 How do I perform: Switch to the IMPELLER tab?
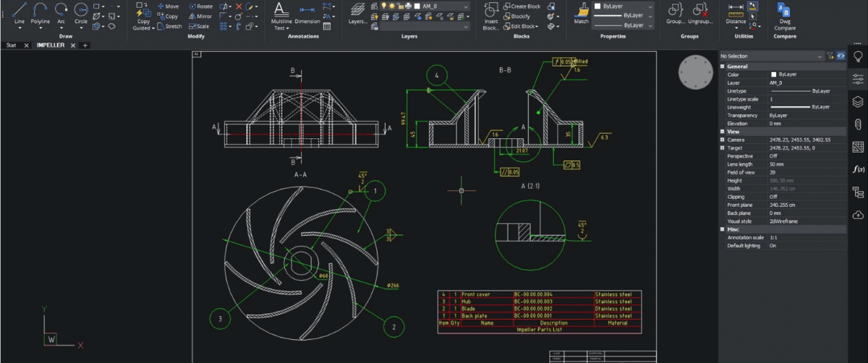tap(51, 45)
